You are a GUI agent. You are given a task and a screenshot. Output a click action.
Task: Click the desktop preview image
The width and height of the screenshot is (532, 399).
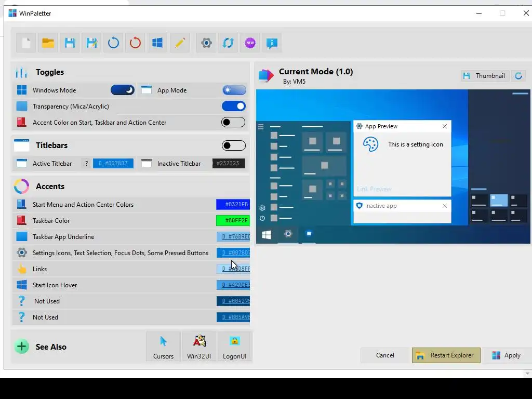coord(393,166)
